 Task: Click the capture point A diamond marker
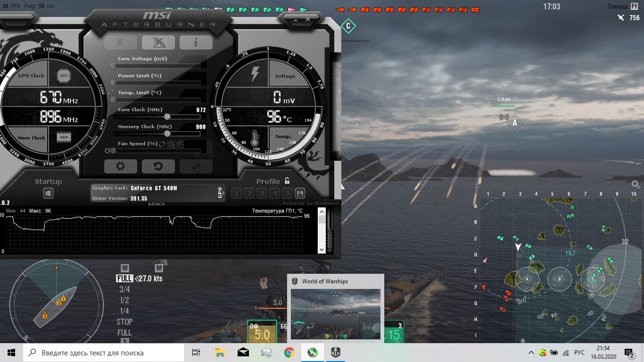[x=515, y=123]
